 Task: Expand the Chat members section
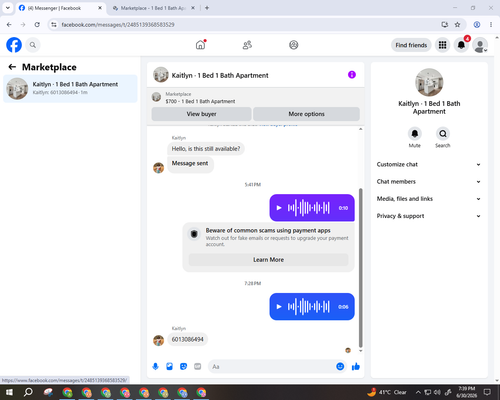429,182
